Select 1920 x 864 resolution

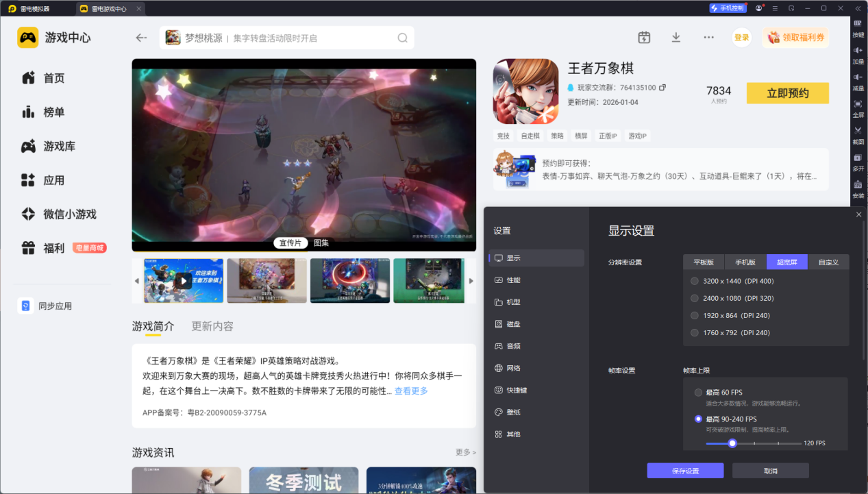(x=730, y=315)
